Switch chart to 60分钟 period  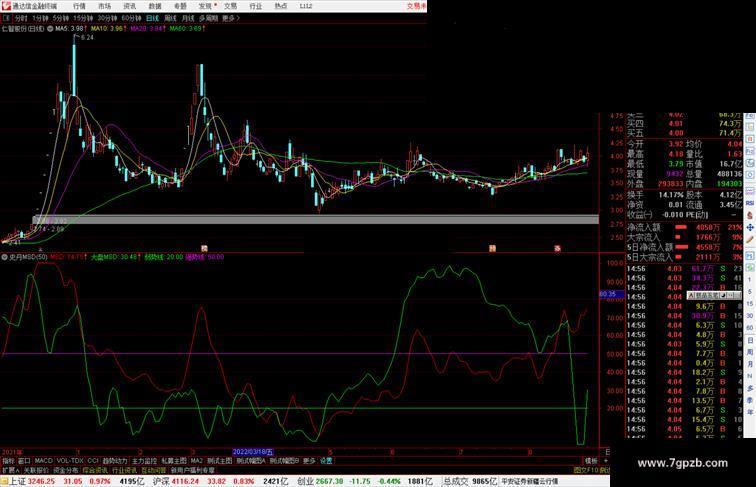pos(131,18)
